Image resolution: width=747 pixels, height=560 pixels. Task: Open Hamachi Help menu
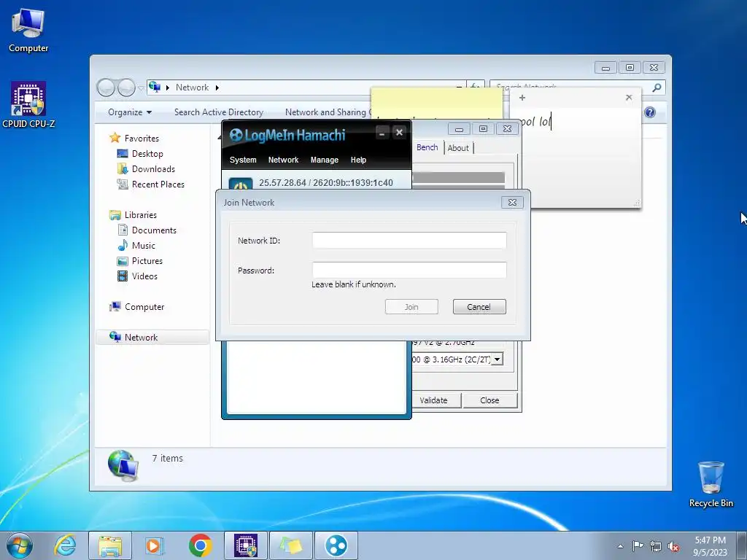358,160
